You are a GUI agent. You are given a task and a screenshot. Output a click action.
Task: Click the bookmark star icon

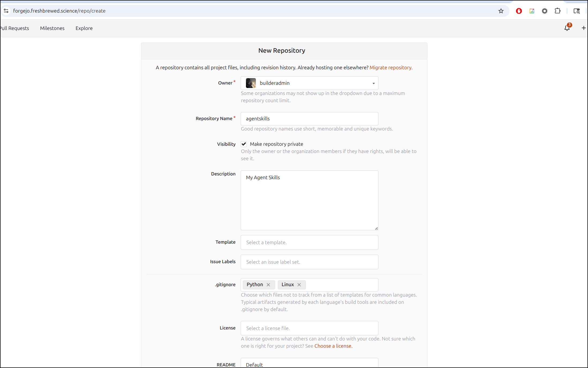tap(501, 11)
